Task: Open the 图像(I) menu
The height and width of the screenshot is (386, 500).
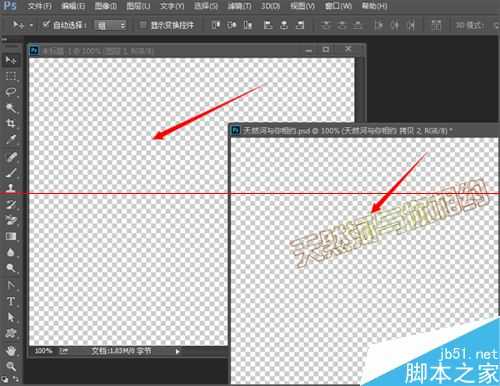Action: (x=106, y=6)
